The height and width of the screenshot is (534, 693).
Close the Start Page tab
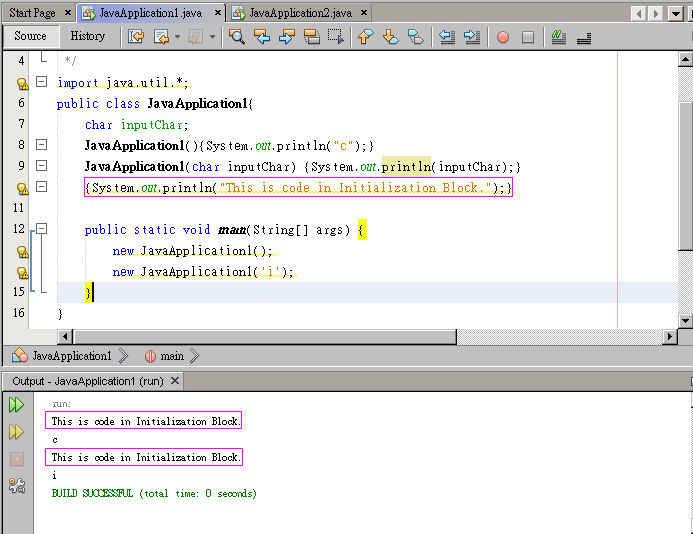click(68, 13)
